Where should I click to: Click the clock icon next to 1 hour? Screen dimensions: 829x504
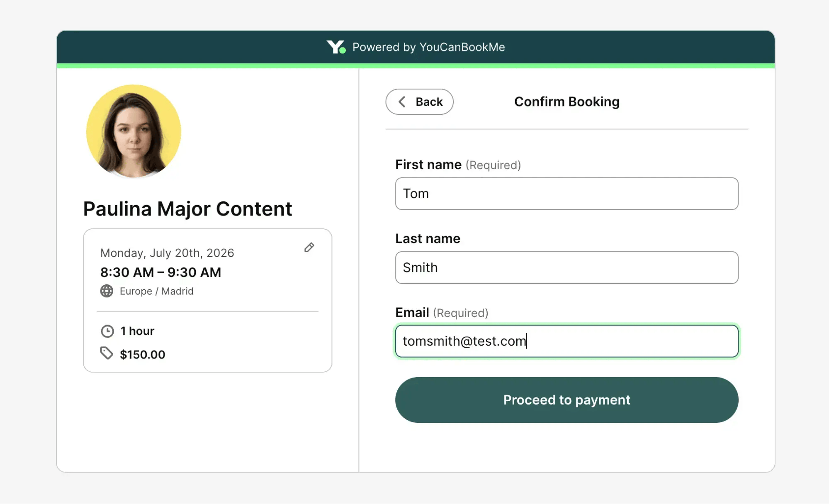point(107,331)
